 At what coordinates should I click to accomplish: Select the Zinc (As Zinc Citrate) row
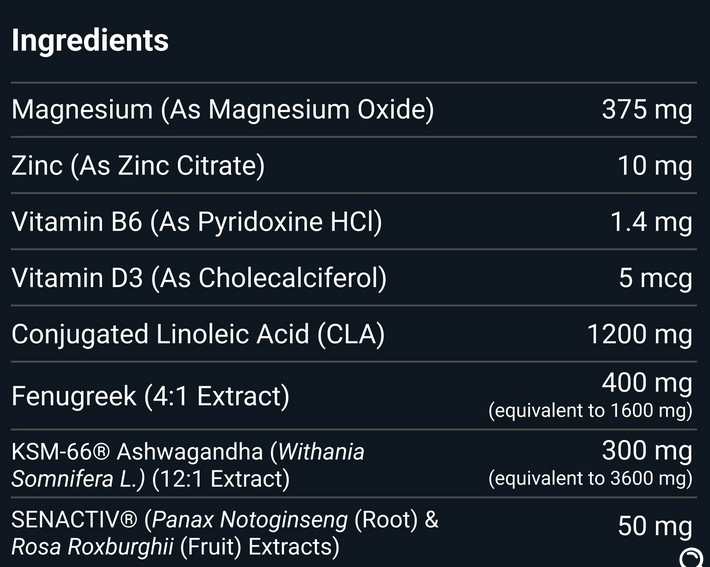(138, 166)
